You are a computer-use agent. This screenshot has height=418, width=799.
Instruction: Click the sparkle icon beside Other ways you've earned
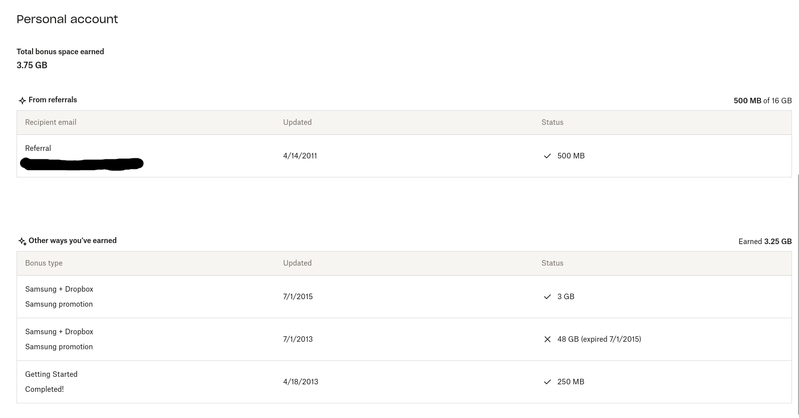pyautogui.click(x=22, y=242)
